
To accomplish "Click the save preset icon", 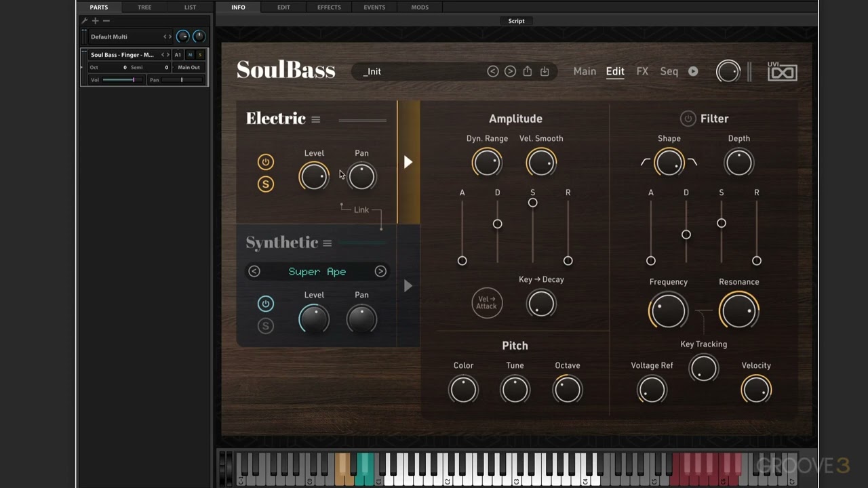I will (545, 71).
